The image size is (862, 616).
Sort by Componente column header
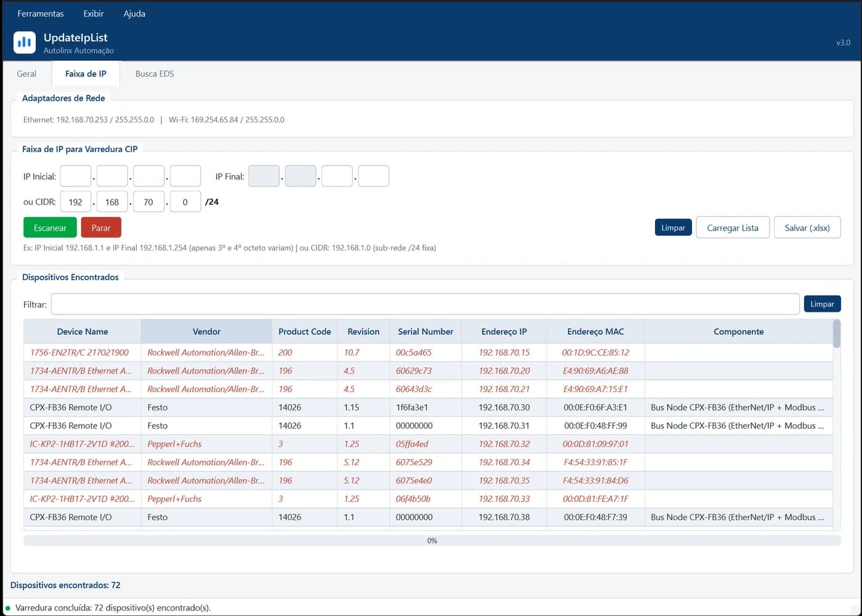coord(739,332)
